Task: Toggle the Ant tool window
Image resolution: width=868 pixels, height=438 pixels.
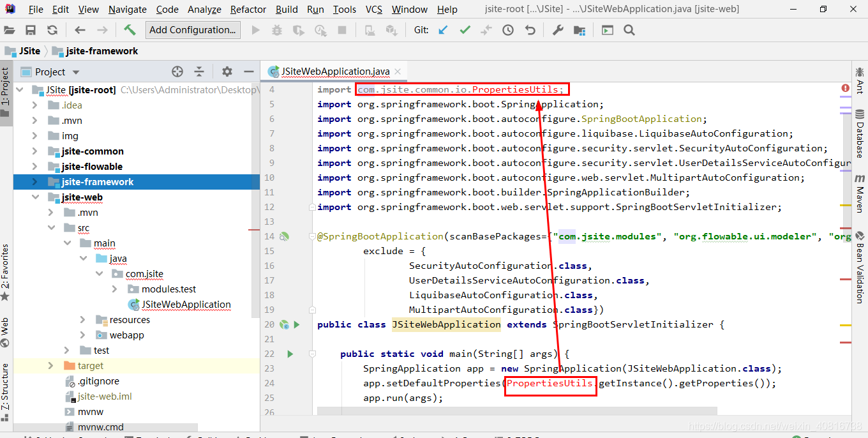Action: click(x=860, y=80)
